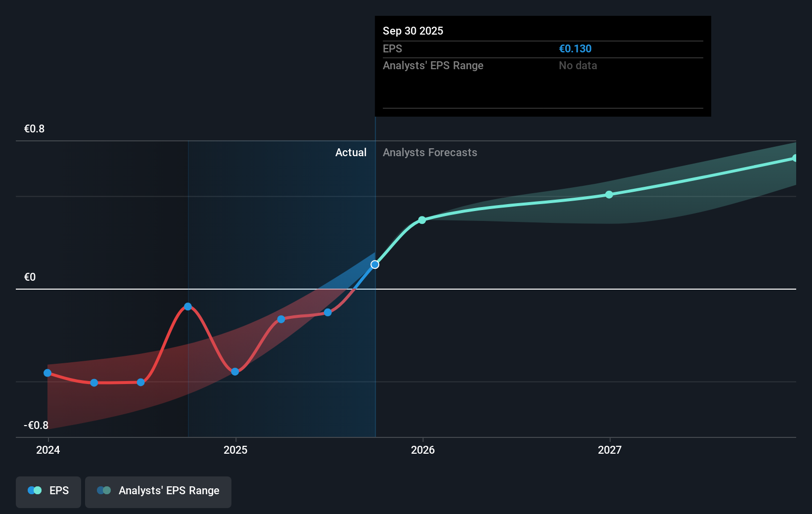Click the peak EPS data point before 2025
The height and width of the screenshot is (514, 812).
188,306
